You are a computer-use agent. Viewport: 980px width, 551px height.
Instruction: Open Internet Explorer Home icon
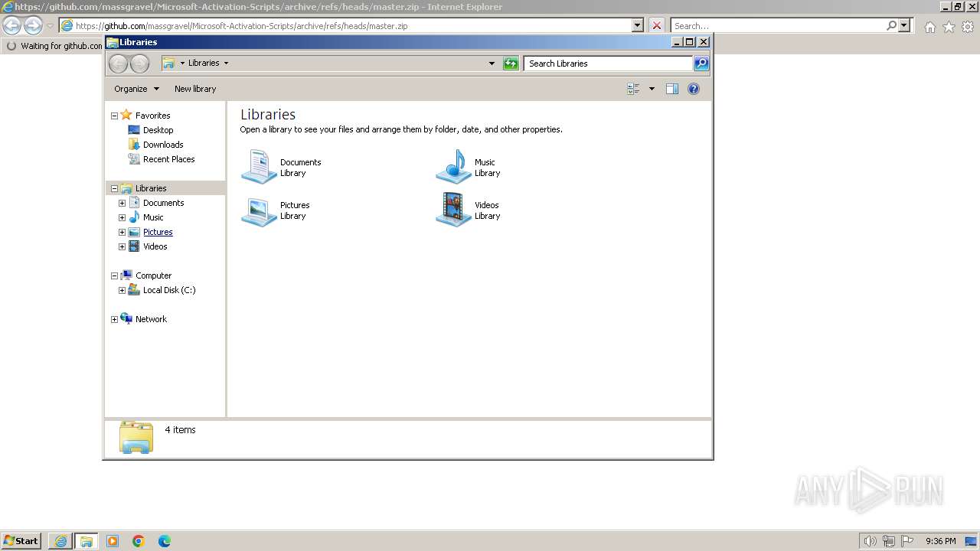(929, 27)
